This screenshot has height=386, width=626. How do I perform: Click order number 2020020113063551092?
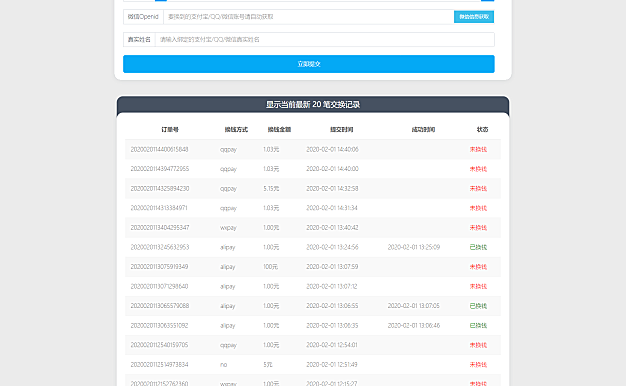click(159, 325)
